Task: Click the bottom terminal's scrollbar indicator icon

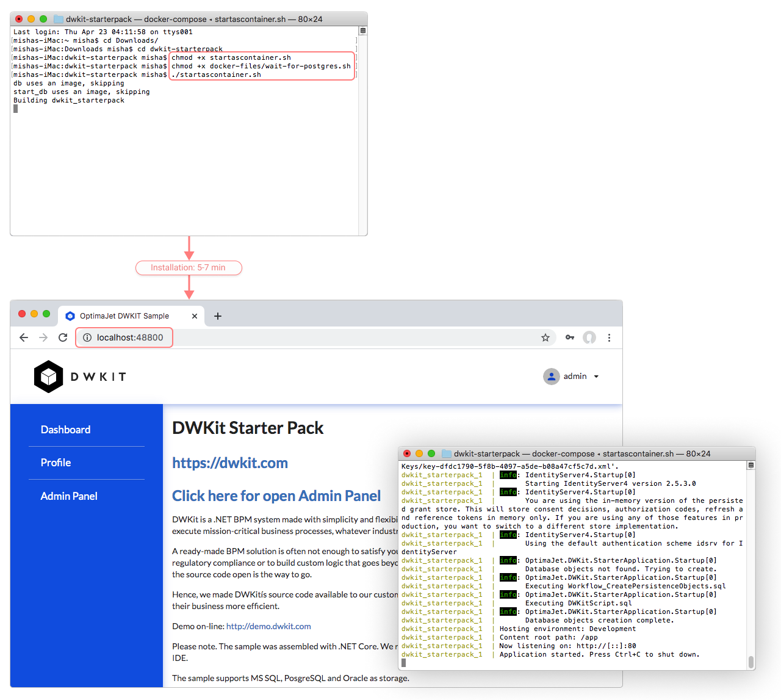Action: point(751,465)
